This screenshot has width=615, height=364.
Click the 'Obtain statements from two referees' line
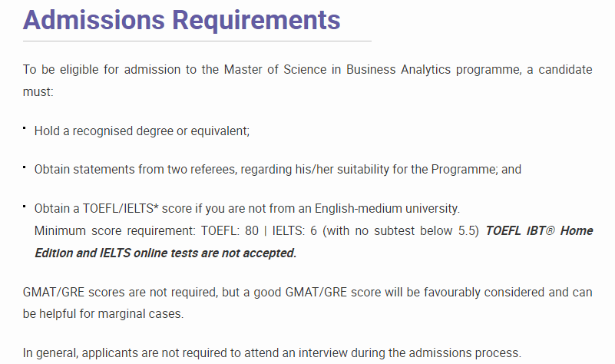tap(278, 170)
